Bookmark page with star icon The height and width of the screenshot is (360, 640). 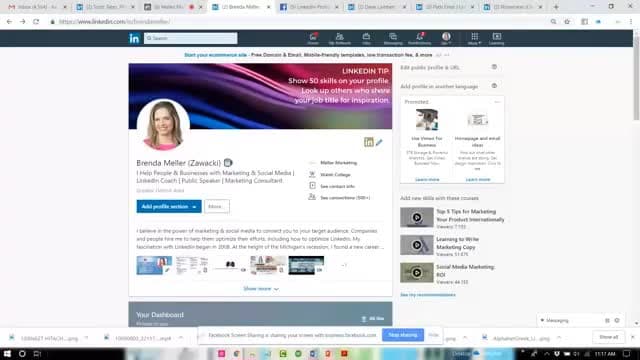pos(567,22)
